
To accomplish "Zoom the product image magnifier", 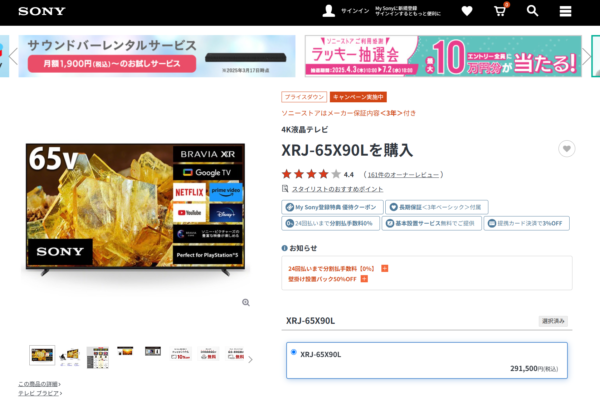I will (246, 302).
